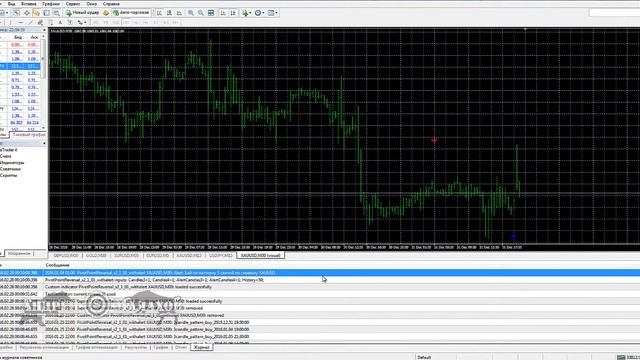
Task: Switch to the XAUUSD,M30 (visual) chart tab
Action: click(260, 256)
